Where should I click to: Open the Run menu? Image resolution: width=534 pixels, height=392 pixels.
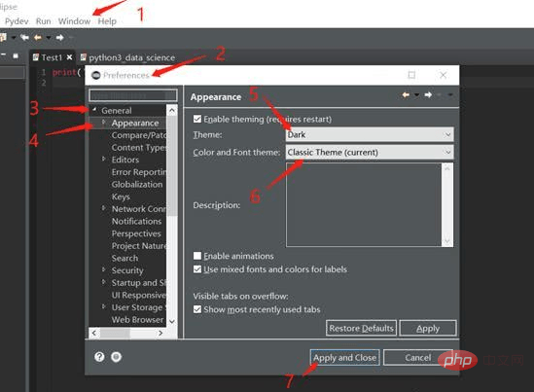pyautogui.click(x=43, y=21)
